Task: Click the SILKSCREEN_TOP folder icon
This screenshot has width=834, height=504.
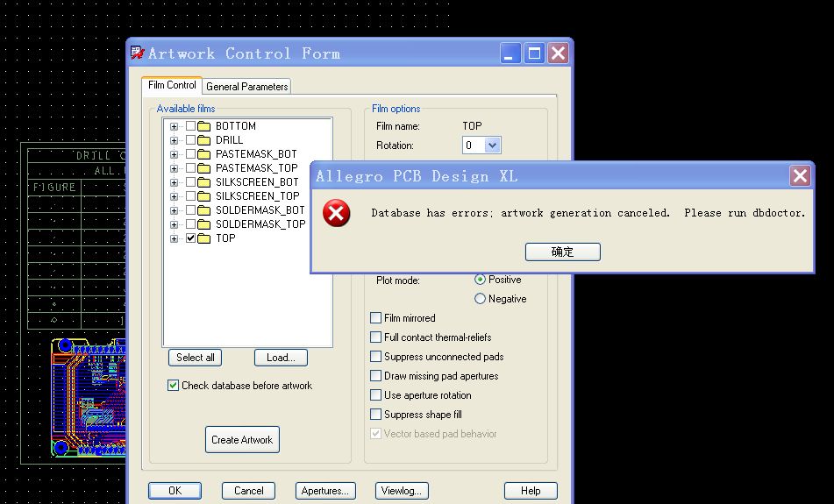Action: tap(204, 196)
